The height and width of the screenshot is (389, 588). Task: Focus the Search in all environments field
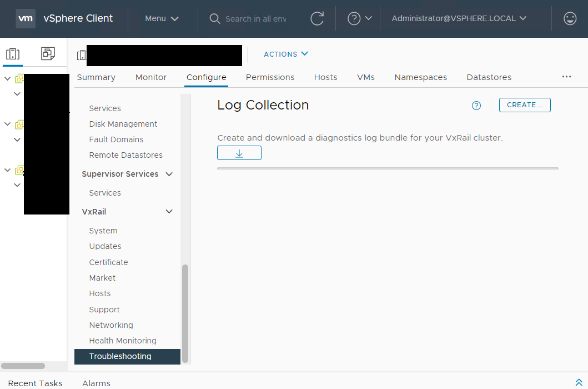tap(256, 19)
